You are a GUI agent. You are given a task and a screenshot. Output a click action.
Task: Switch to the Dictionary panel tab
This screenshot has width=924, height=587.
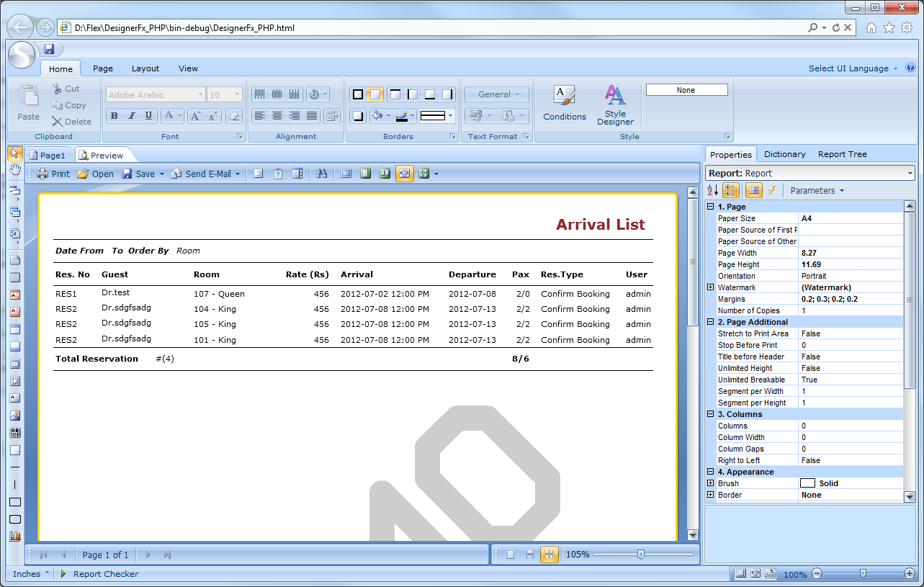(x=784, y=154)
